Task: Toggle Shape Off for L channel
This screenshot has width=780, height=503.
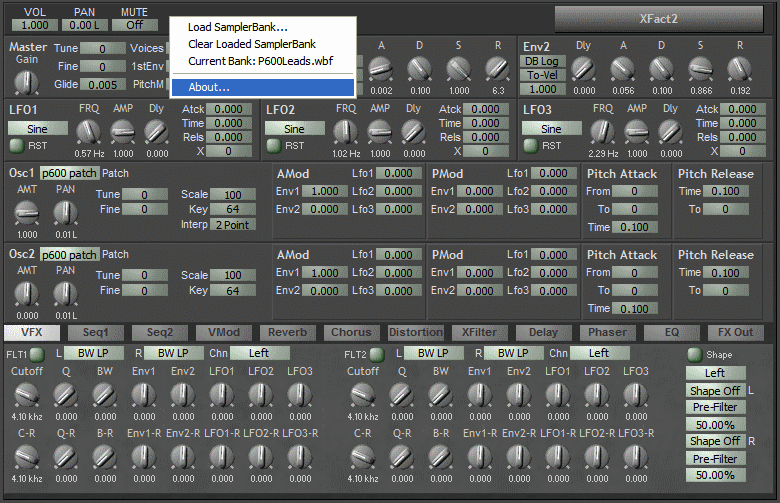Action: pyautogui.click(x=715, y=391)
